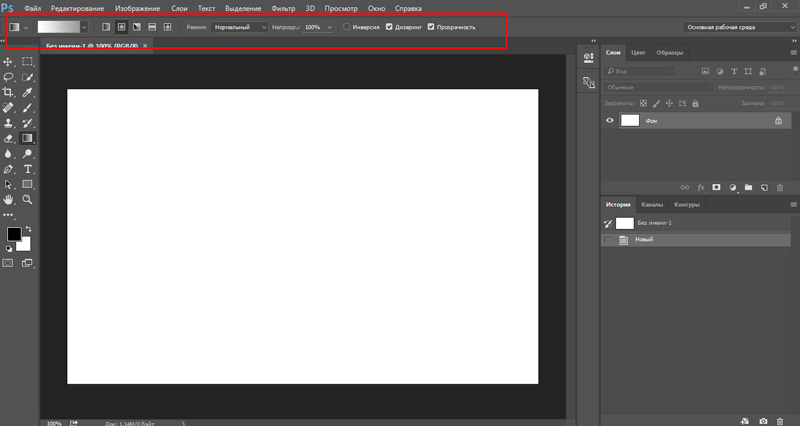Select the Path Selection tool

(8, 184)
